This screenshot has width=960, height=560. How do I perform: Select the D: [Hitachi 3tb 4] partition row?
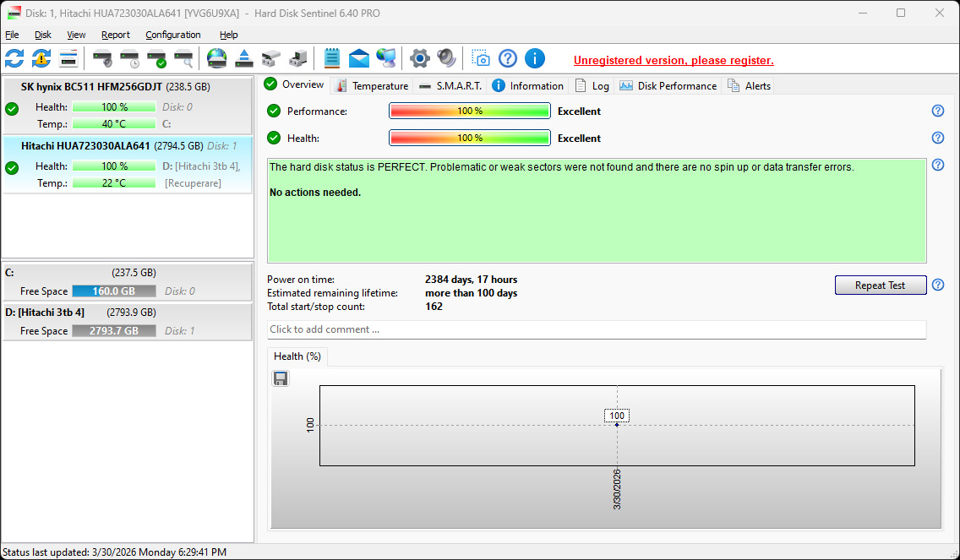(128, 322)
